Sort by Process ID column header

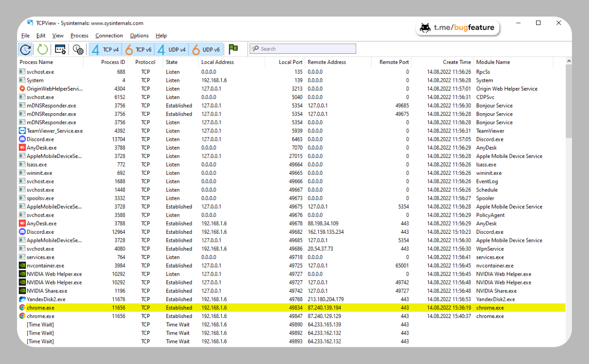coord(106,62)
